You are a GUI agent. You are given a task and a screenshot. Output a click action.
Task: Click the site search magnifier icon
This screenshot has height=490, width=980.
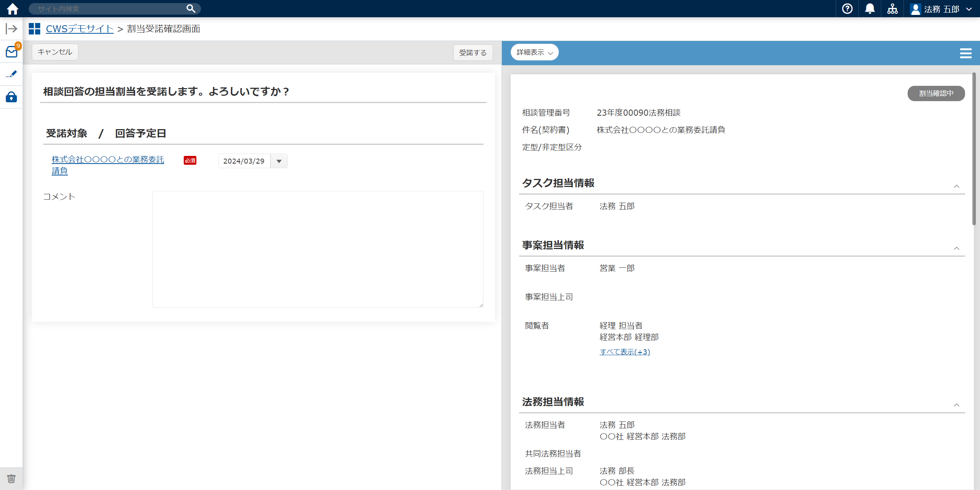191,8
